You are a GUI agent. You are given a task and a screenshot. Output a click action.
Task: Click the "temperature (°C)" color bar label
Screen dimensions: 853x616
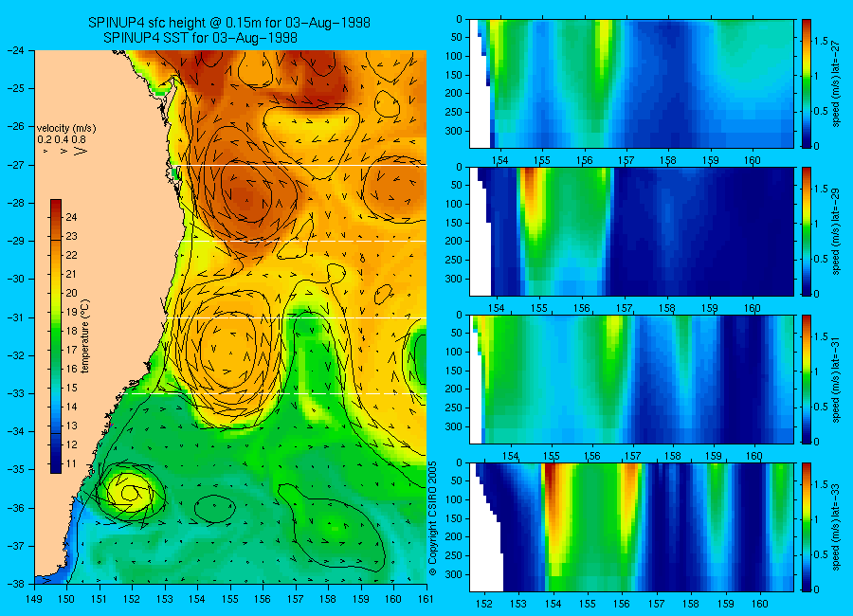click(x=85, y=336)
